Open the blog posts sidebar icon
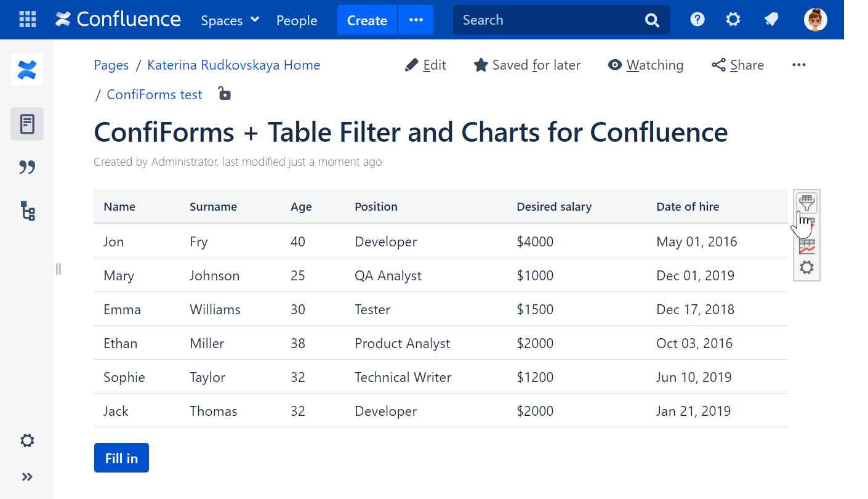868x499 pixels. click(x=27, y=167)
